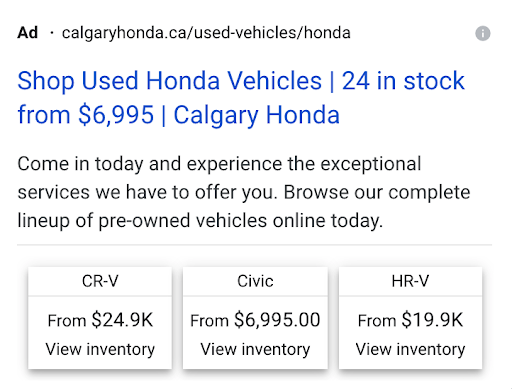Click the bold Ad label
The image size is (512, 389).
pos(28,33)
